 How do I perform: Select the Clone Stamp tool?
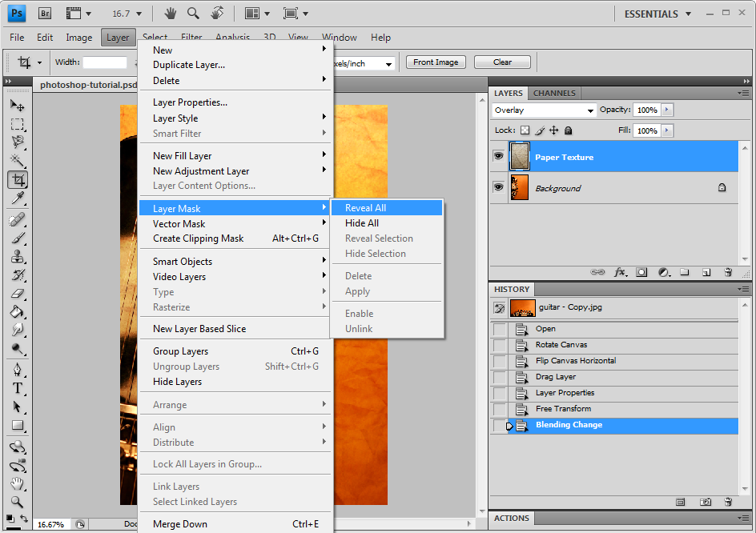tap(17, 257)
